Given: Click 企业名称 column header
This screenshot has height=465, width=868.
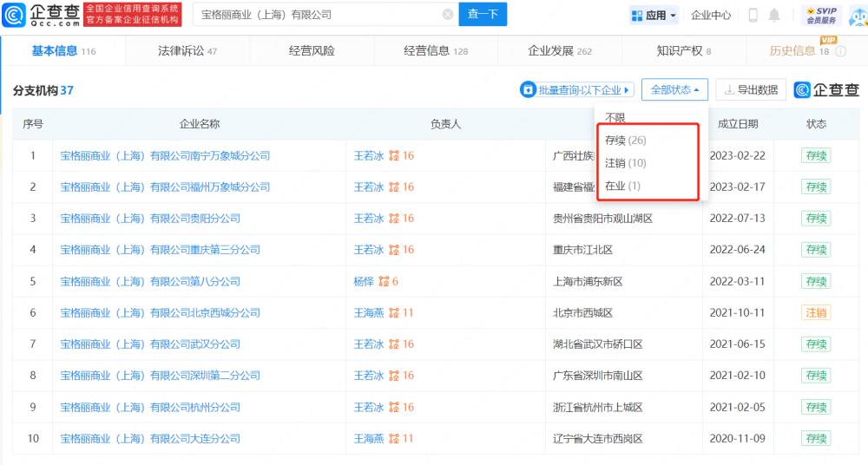Looking at the screenshot, I should coord(200,124).
